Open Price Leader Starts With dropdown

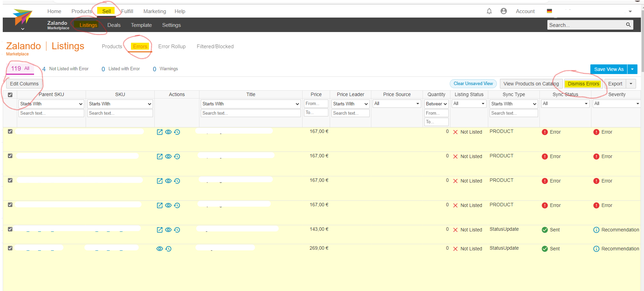[350, 104]
